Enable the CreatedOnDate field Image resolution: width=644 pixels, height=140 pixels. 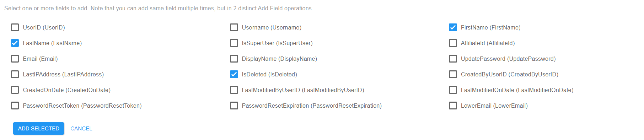[15, 90]
